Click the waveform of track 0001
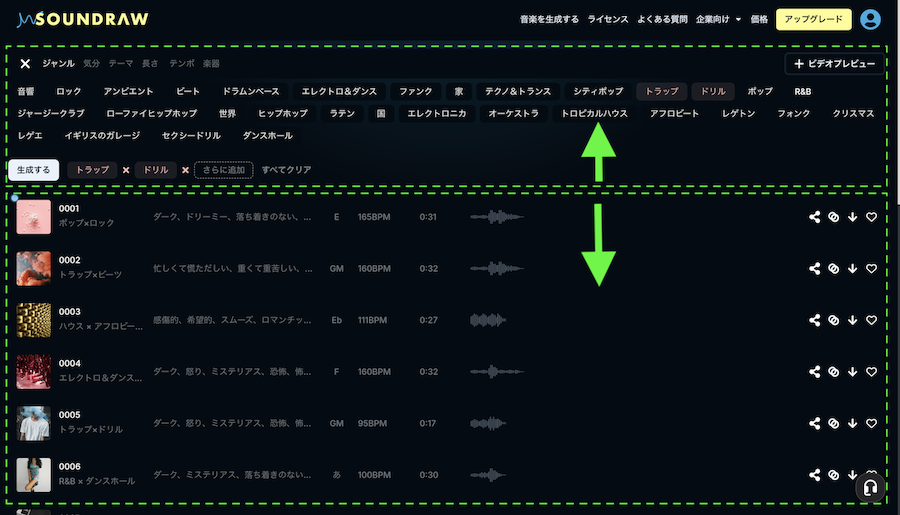 [496, 217]
